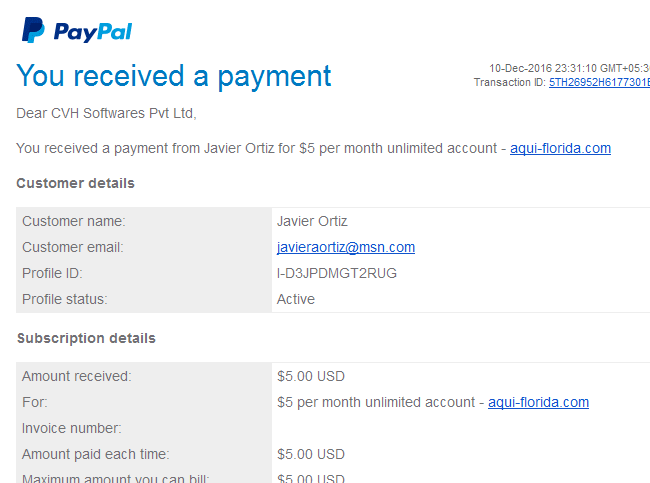The image size is (650, 483).
Task: Click the 'Amount paid each time:' label
Action: (96, 454)
